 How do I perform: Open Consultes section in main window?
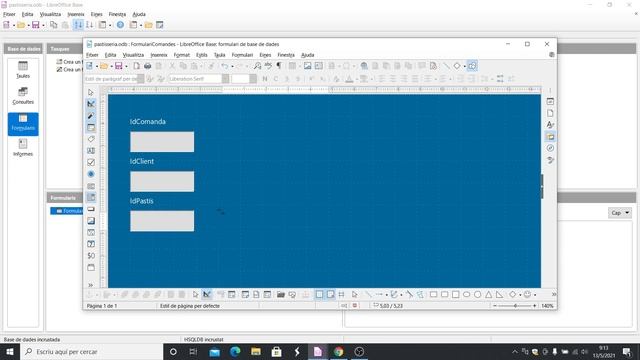tap(23, 96)
